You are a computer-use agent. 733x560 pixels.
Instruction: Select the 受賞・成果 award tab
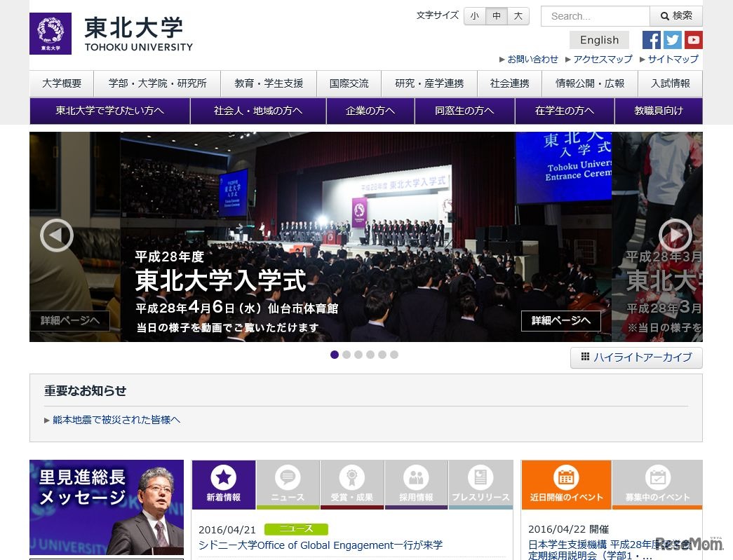pyautogui.click(x=352, y=484)
